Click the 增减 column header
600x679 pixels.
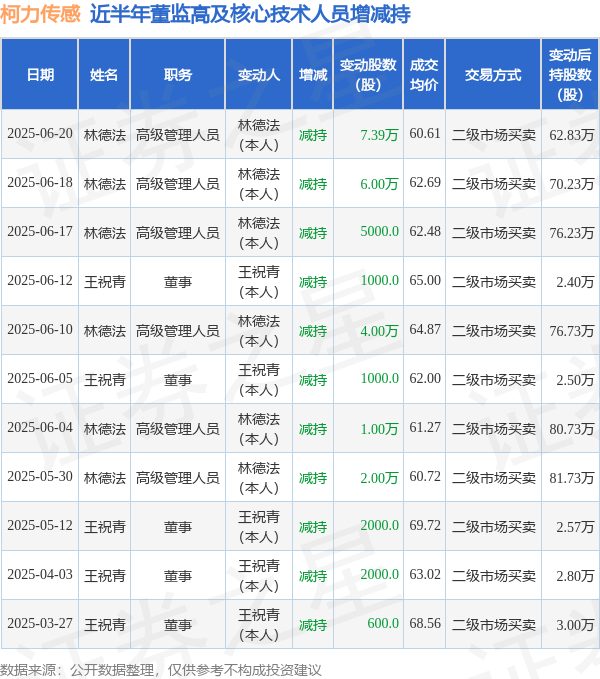point(313,74)
